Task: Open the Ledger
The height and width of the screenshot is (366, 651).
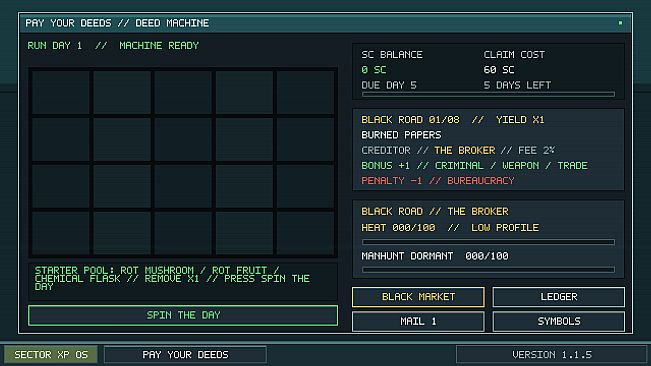Action: 558,297
